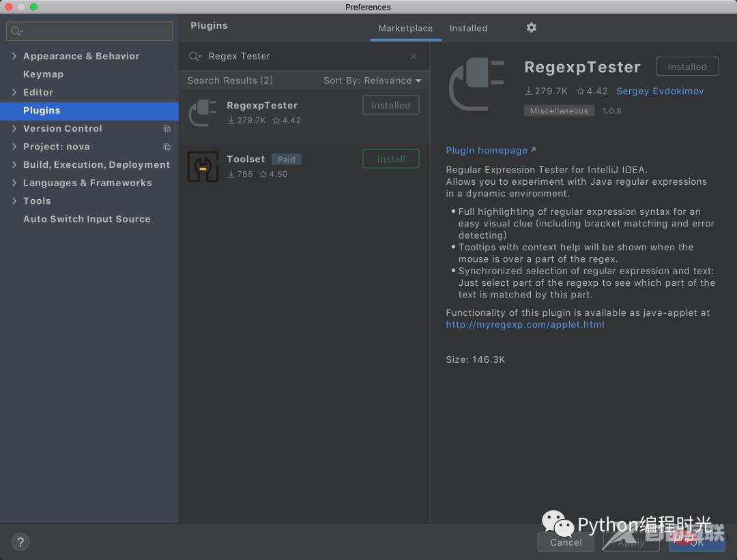737x560 pixels.
Task: Clear the Regex Tester search with the X icon
Action: tap(413, 57)
